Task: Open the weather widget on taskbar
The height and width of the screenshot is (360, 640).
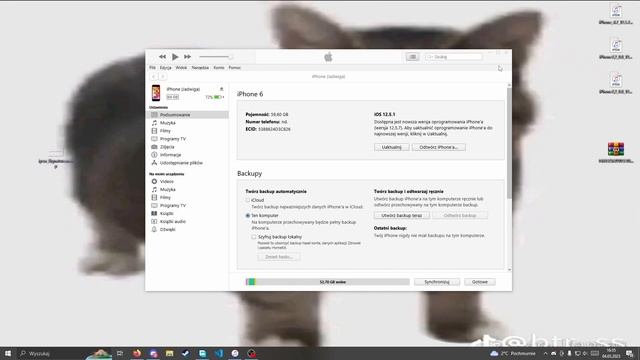Action: point(512,353)
